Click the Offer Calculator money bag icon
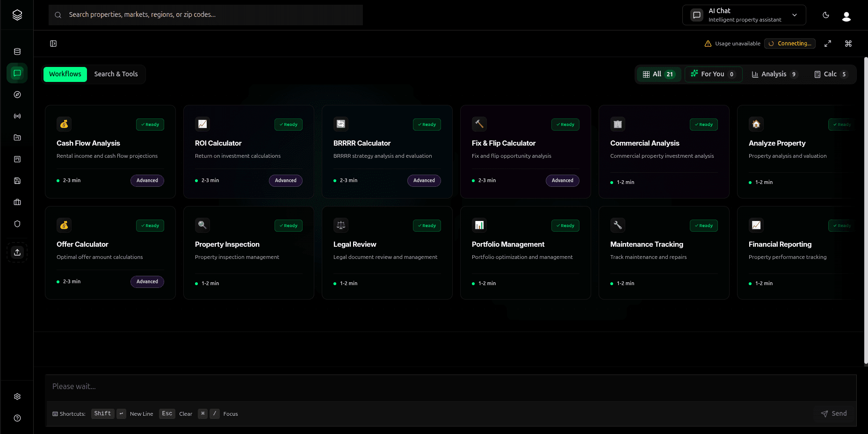868x434 pixels. pyautogui.click(x=64, y=225)
